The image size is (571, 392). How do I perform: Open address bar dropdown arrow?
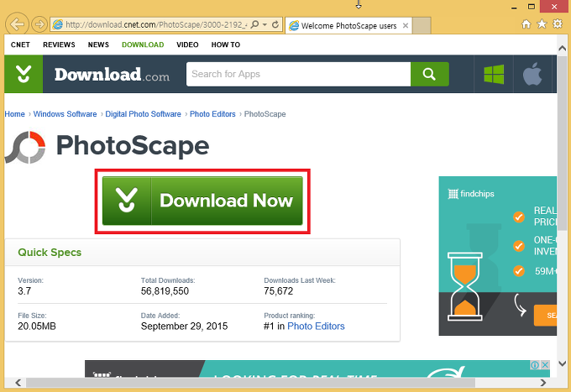[x=265, y=24]
